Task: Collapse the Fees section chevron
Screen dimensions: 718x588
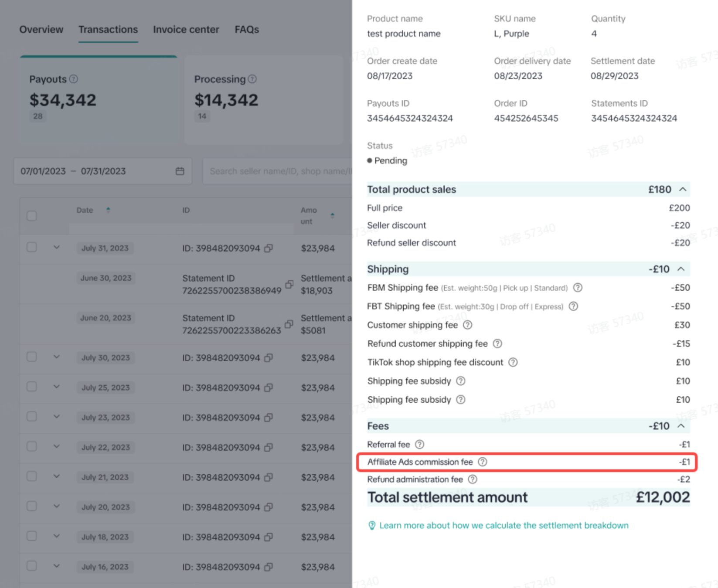Action: 681,426
